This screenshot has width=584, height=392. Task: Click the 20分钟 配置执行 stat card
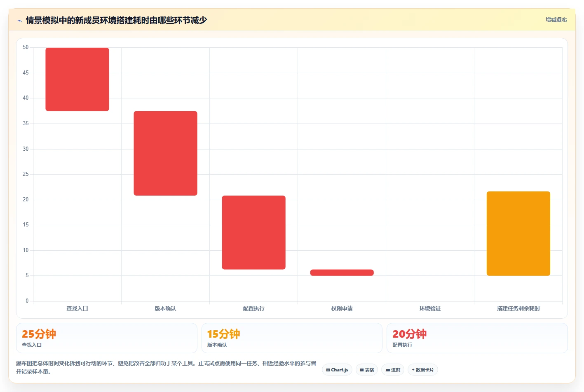click(477, 338)
